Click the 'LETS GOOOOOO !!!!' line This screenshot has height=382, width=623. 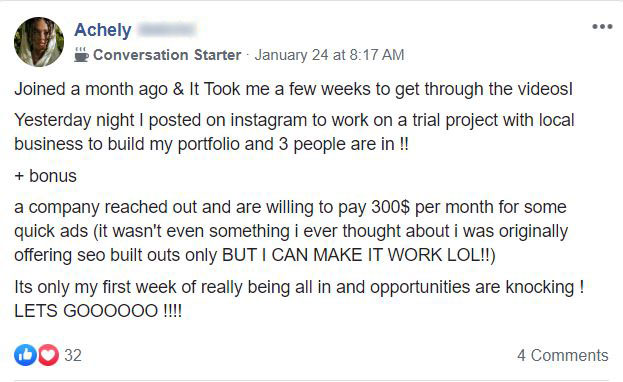98,311
